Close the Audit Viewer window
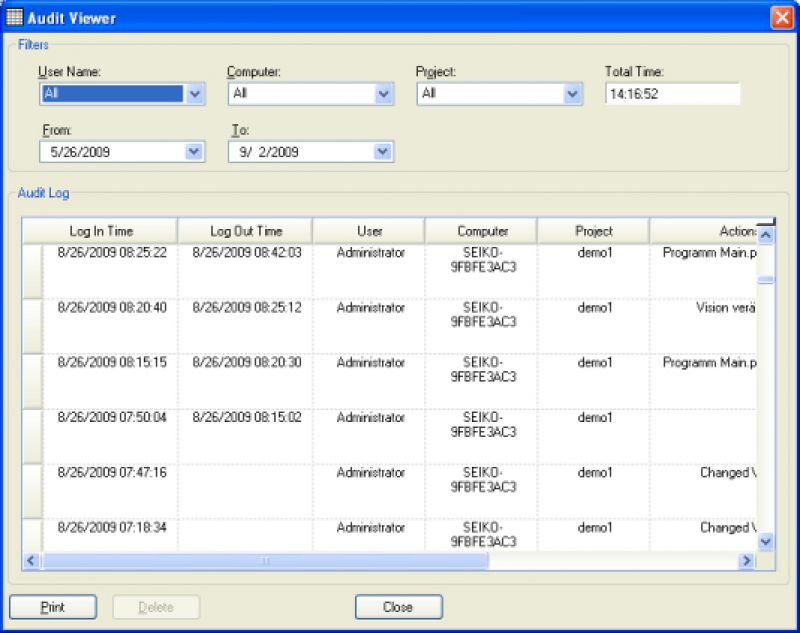800x633 pixels. (781, 18)
